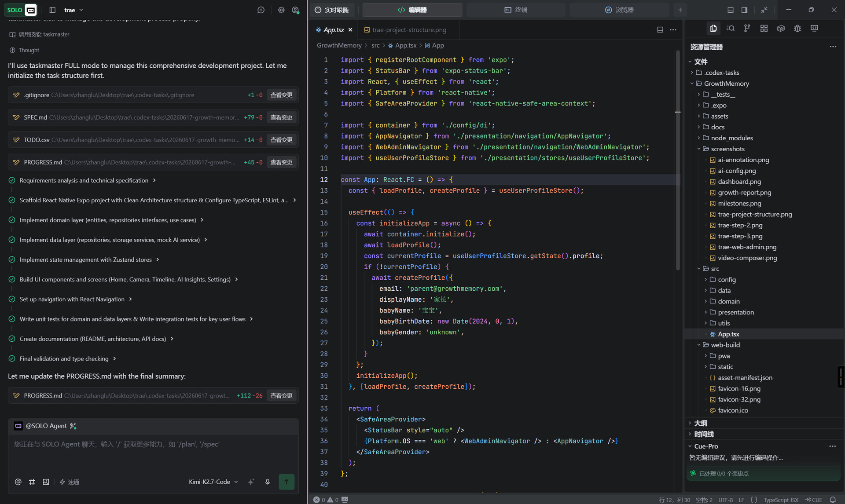Open the Explorer files icon in sidebar
Image resolution: width=845 pixels, height=504 pixels.
713,28
